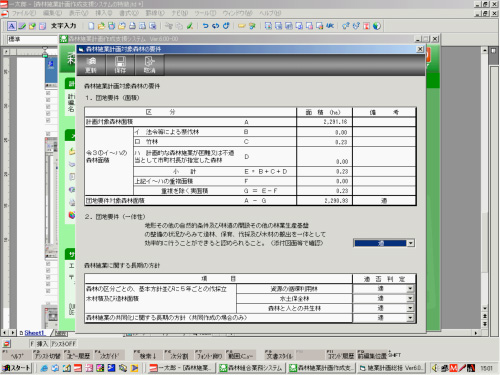Click the printer icon in the Ichitaro toolbar

(x=132, y=26)
